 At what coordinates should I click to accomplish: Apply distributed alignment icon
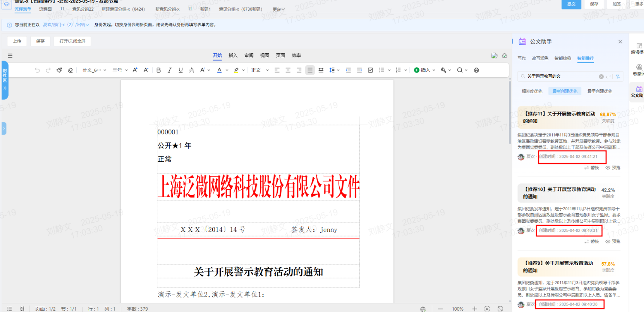[x=321, y=70]
